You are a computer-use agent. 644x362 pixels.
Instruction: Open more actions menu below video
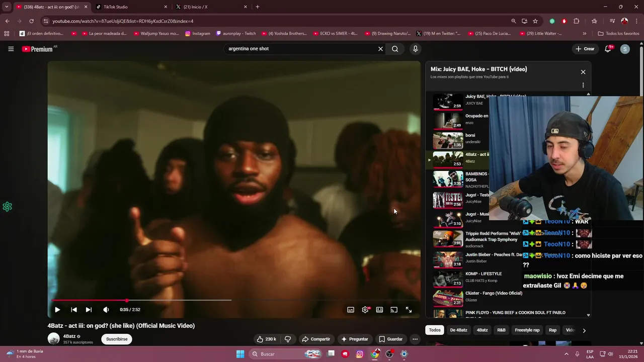coord(415,339)
